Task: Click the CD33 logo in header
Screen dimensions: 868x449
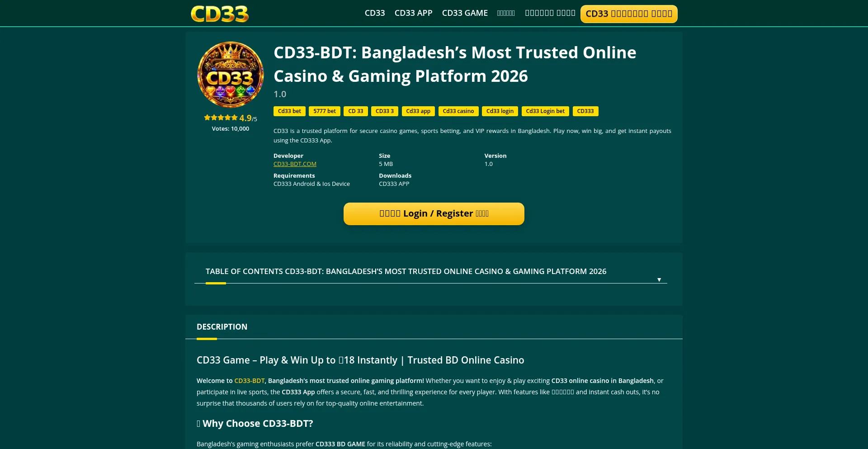Action: click(220, 14)
